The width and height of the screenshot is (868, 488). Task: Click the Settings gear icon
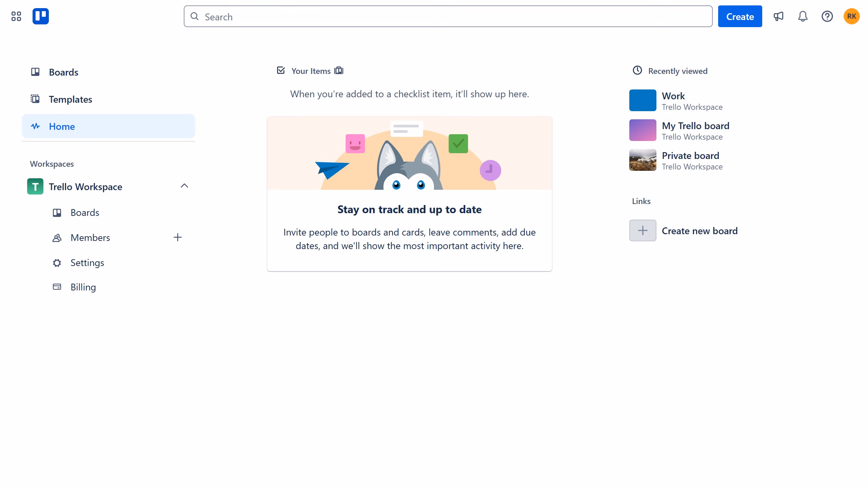pyautogui.click(x=57, y=263)
